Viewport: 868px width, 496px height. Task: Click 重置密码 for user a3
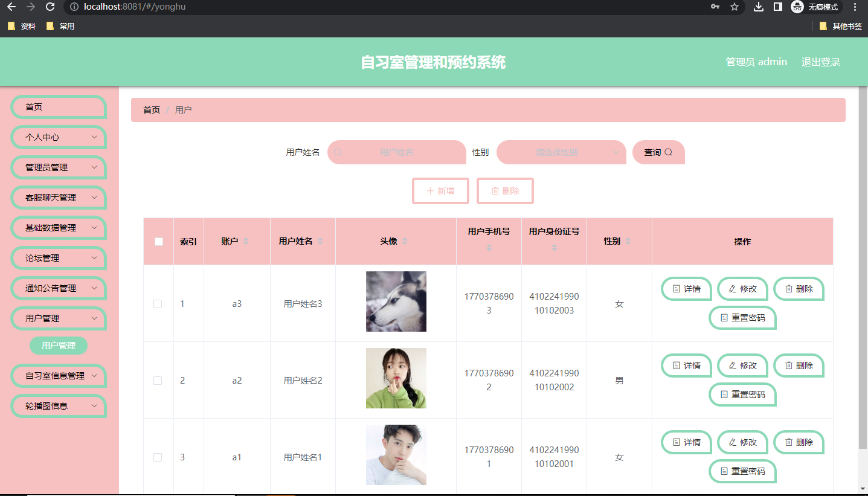click(742, 318)
